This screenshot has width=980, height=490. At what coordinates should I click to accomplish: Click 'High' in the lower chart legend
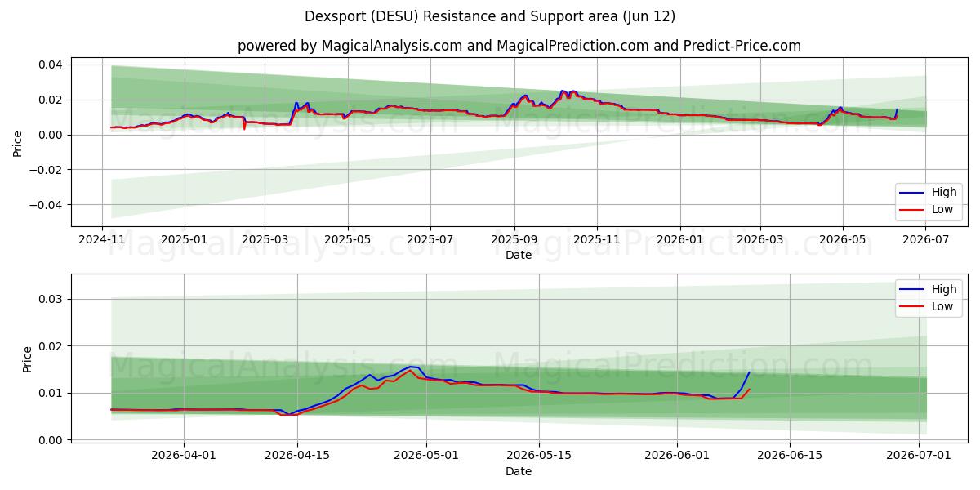tap(944, 289)
